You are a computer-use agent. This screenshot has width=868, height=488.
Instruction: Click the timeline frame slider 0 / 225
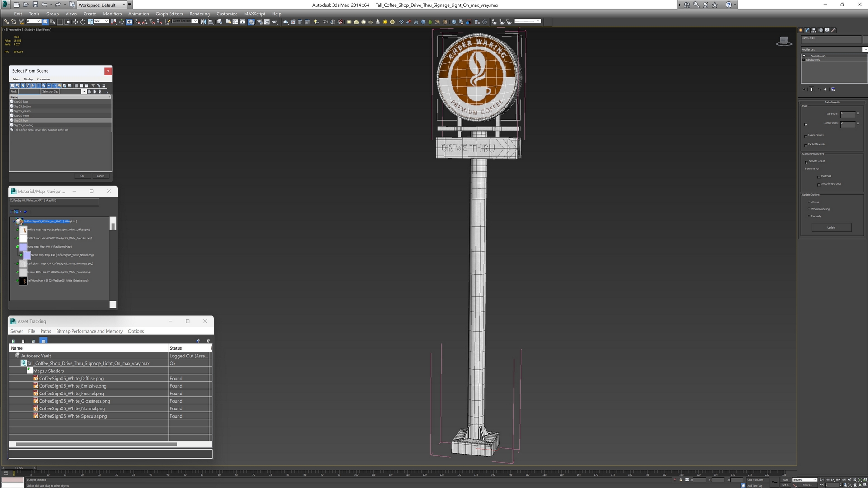19,468
